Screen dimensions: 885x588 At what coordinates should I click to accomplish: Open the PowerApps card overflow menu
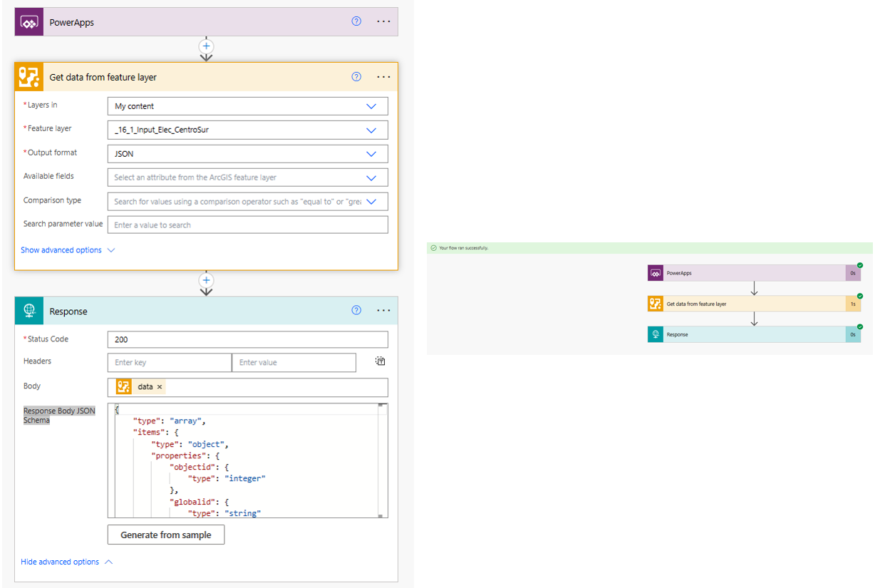coord(383,21)
